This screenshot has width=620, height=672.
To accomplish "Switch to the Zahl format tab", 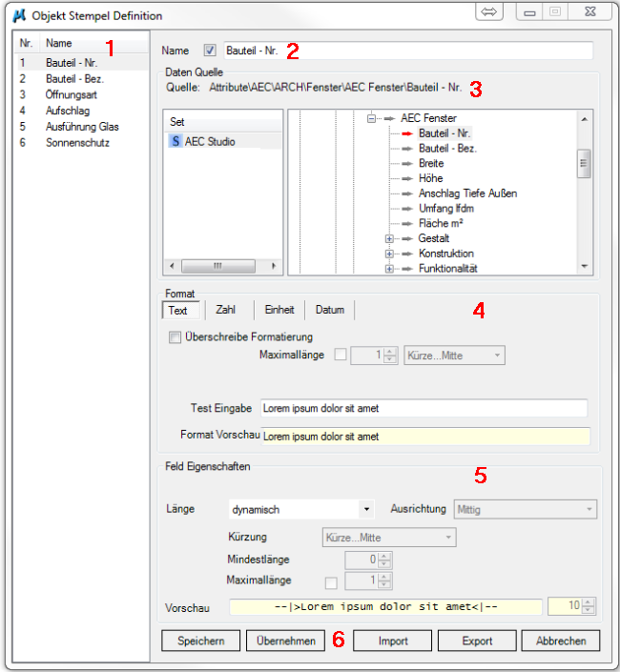I will (225, 310).
